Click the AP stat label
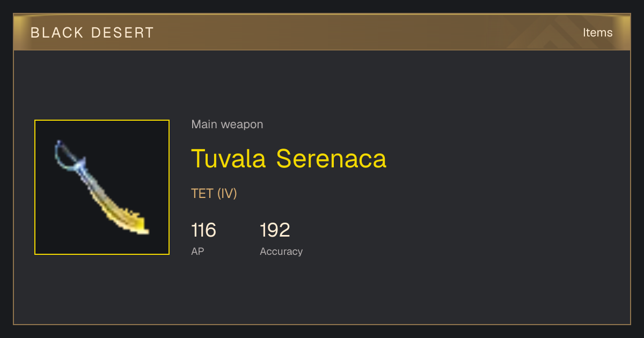 click(x=197, y=251)
